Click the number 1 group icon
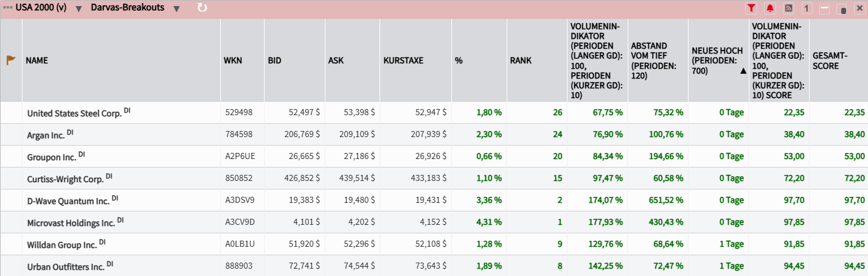Image resolution: width=868 pixels, height=276 pixels. coord(807,9)
